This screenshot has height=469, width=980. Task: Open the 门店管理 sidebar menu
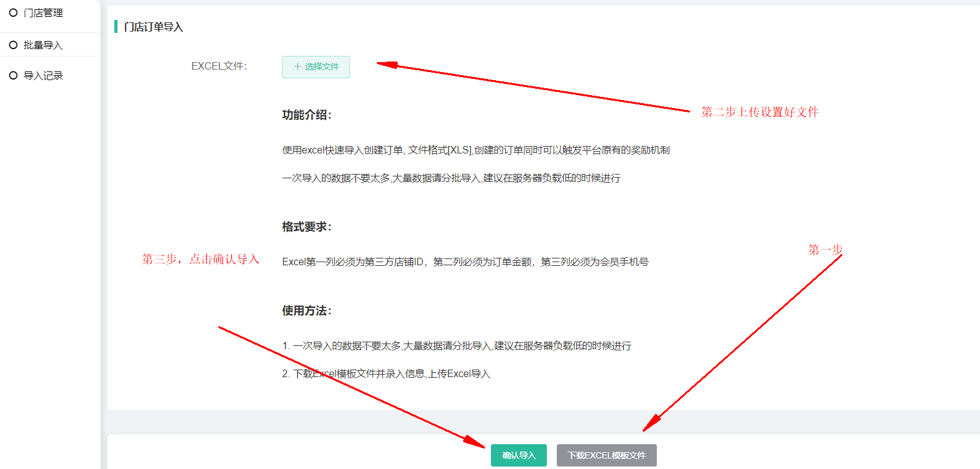[x=43, y=13]
